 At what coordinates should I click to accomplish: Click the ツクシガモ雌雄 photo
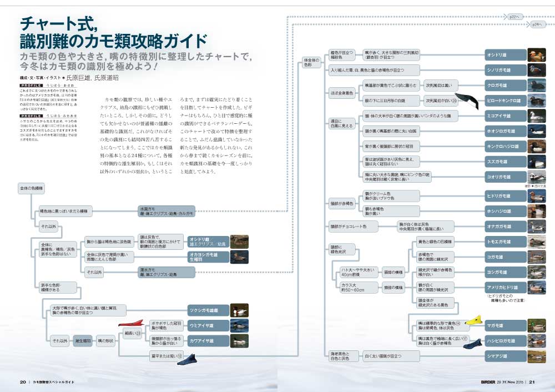pyautogui.click(x=239, y=310)
